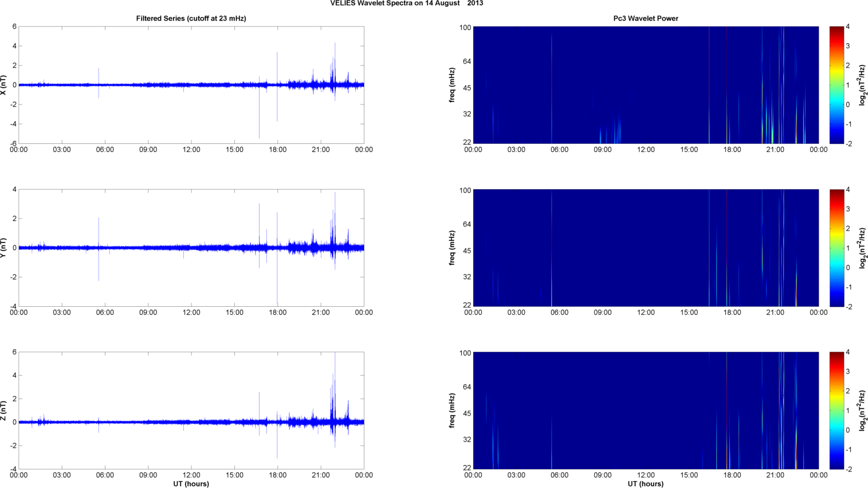Click the Y component filtered series plot

(x=191, y=248)
